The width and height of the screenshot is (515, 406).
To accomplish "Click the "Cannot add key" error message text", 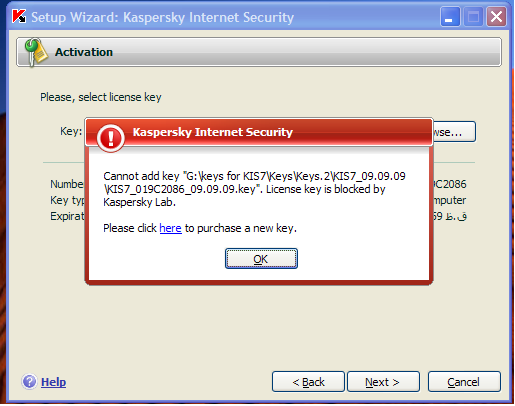I will point(254,189).
